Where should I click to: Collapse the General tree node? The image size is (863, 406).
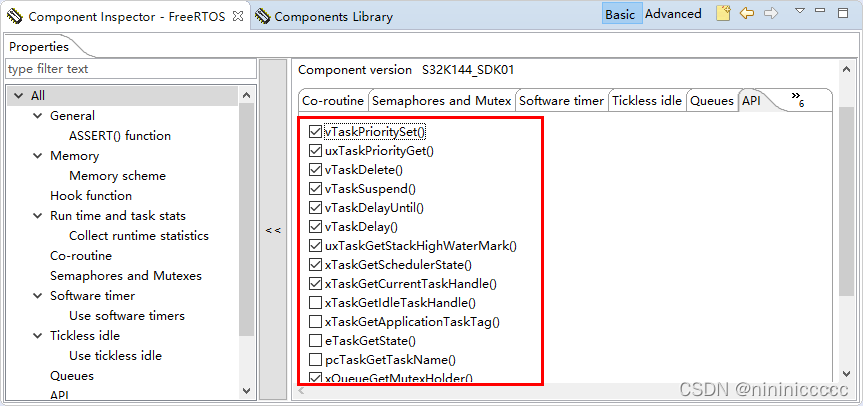[x=37, y=116]
